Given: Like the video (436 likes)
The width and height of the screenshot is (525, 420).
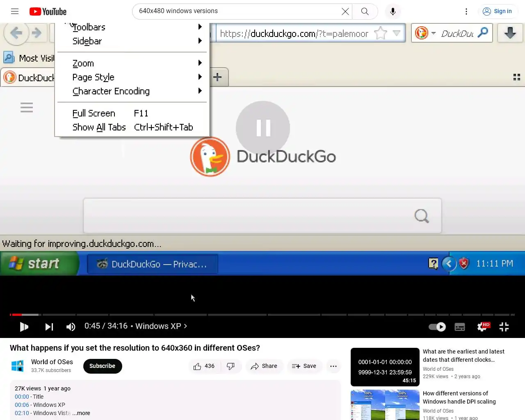Looking at the screenshot, I should click(204, 366).
